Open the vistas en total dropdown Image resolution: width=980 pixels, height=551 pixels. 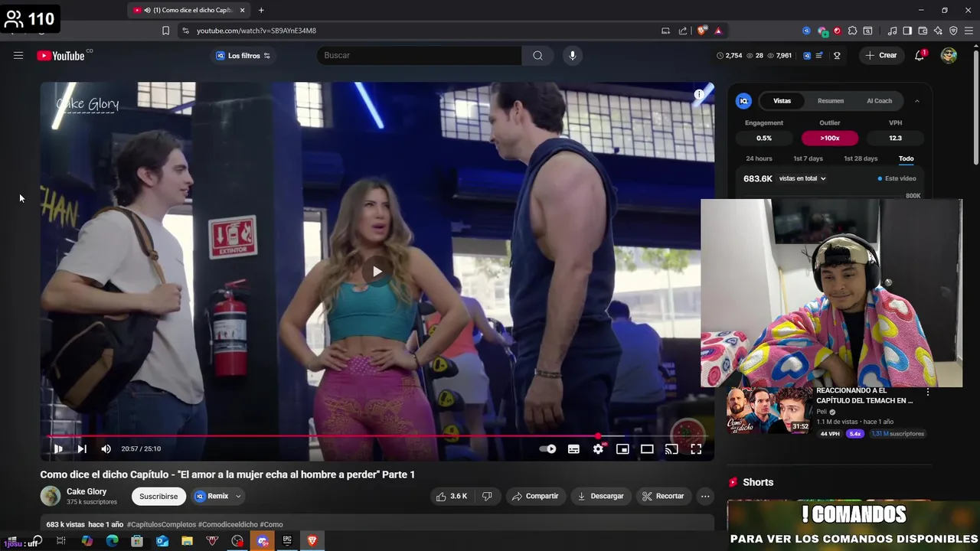tap(802, 178)
